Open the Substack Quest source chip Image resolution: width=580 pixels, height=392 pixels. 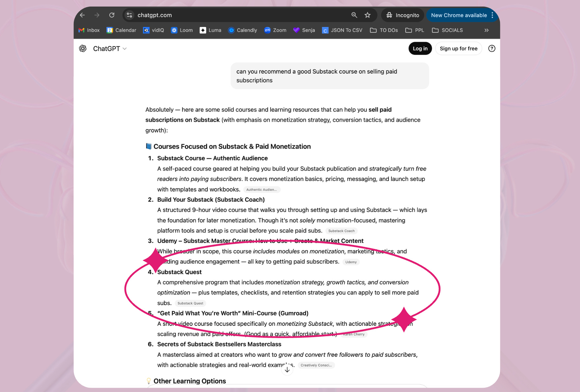click(190, 303)
